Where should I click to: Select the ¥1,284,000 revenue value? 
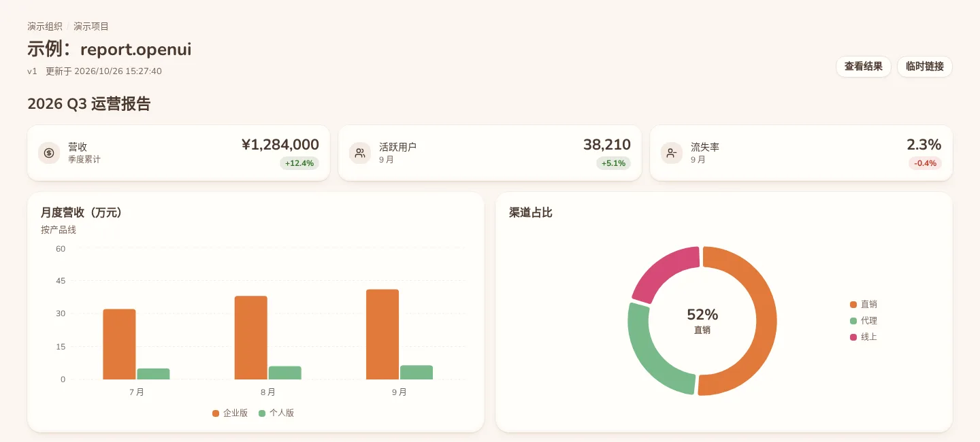(280, 144)
